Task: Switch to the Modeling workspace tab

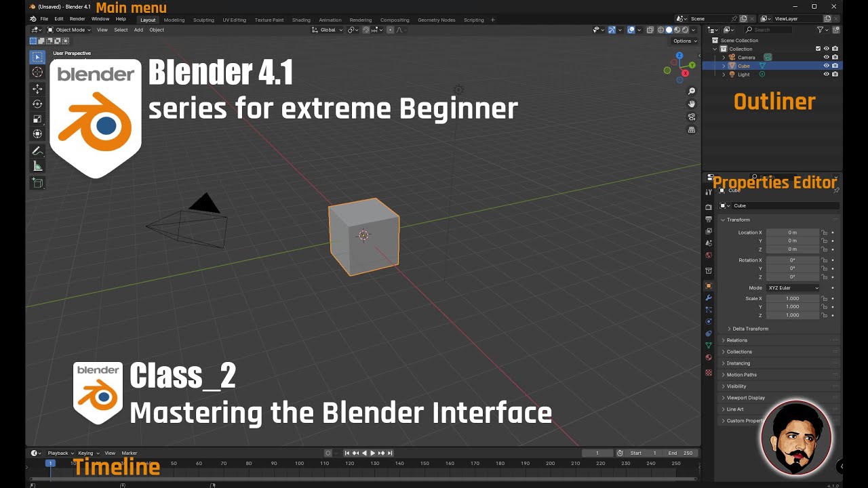Action: [174, 20]
